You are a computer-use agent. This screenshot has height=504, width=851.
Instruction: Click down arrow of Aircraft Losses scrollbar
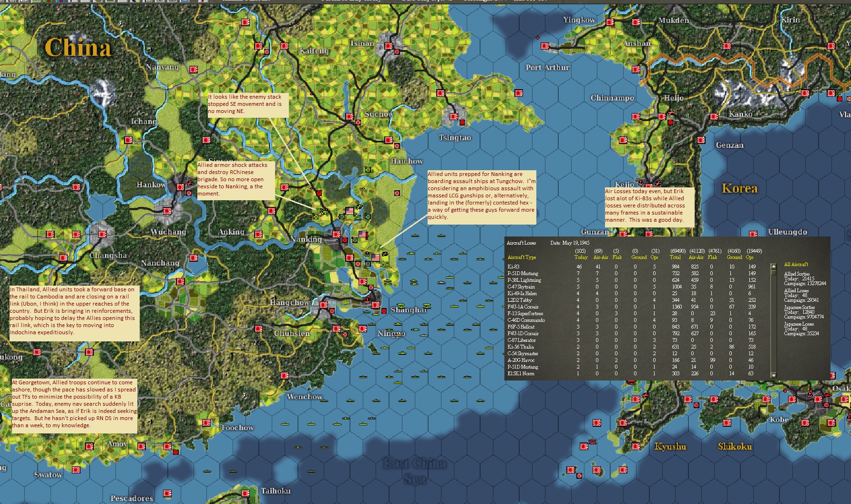(773, 375)
